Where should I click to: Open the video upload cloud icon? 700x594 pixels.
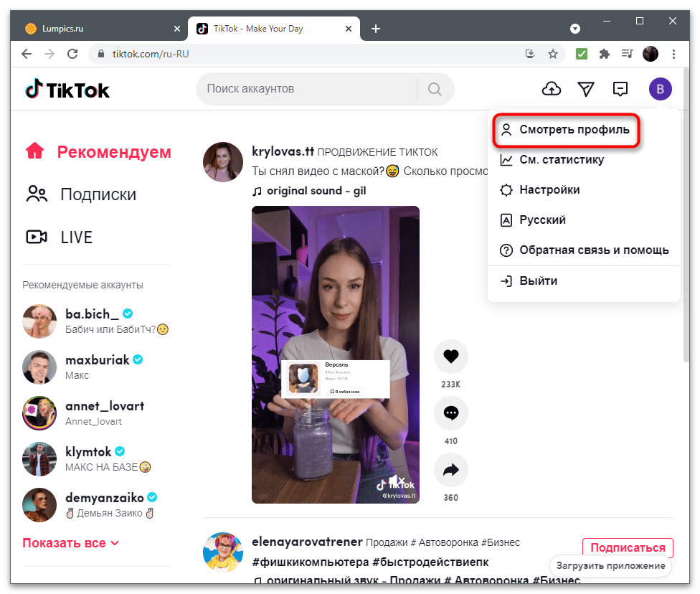552,88
